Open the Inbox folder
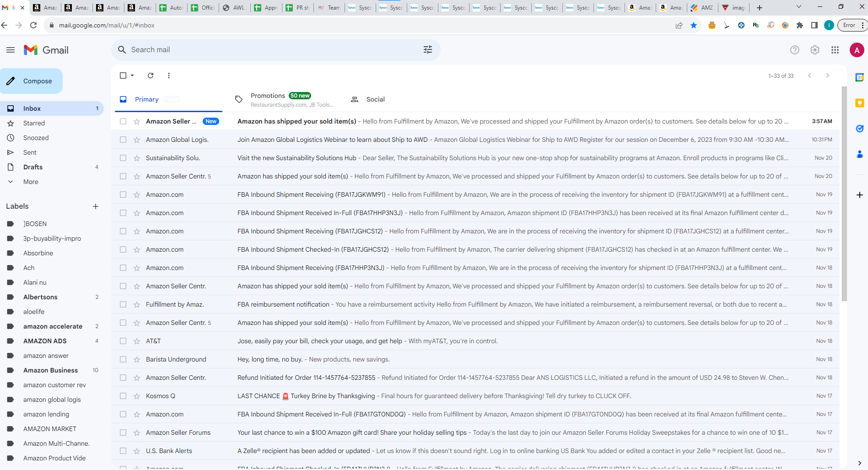868x470 pixels. (x=52, y=108)
